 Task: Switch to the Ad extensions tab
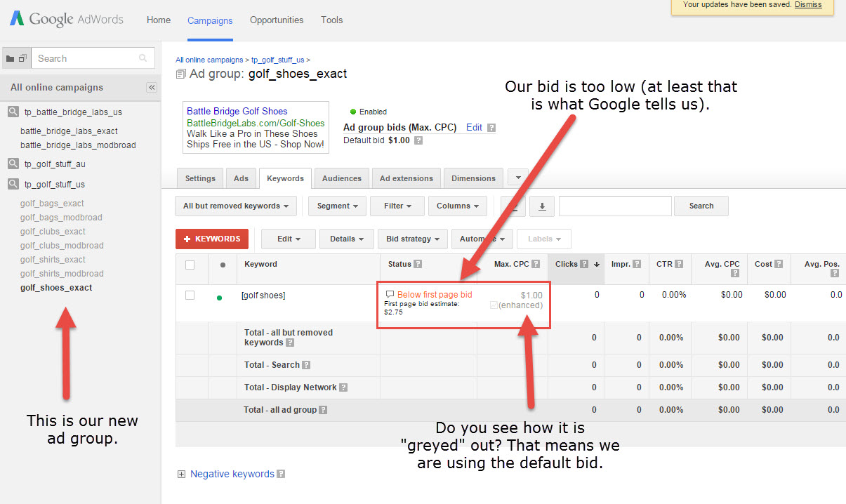click(x=407, y=178)
